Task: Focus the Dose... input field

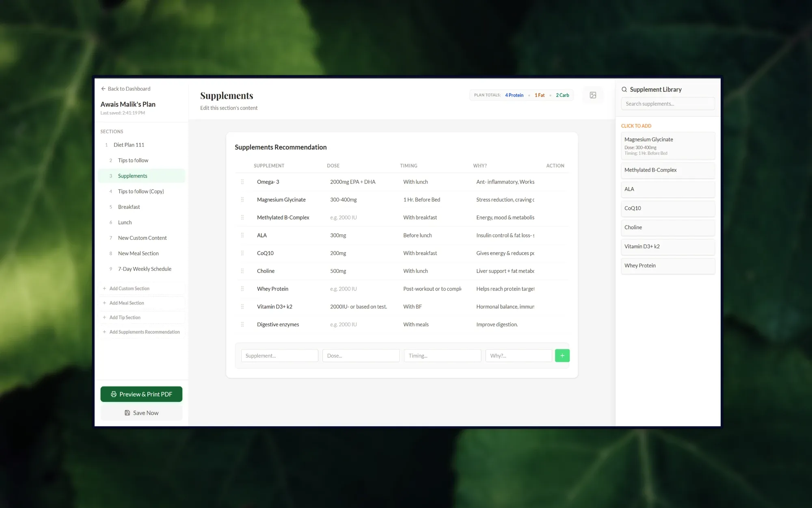Action: [361, 356]
